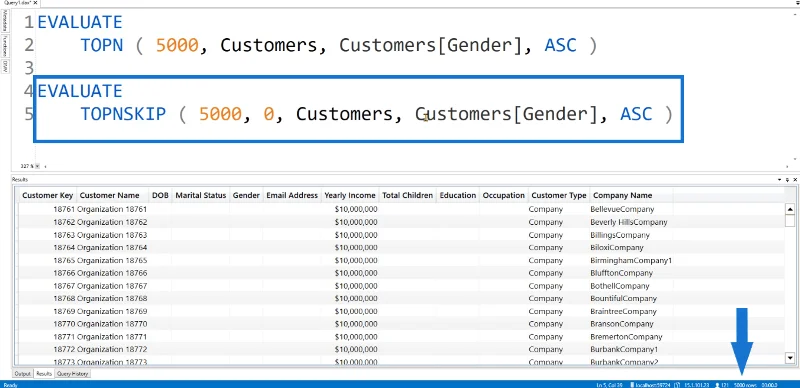The image size is (800, 388).
Task: Open the Results panel options dropdown arrow
Action: [779, 180]
